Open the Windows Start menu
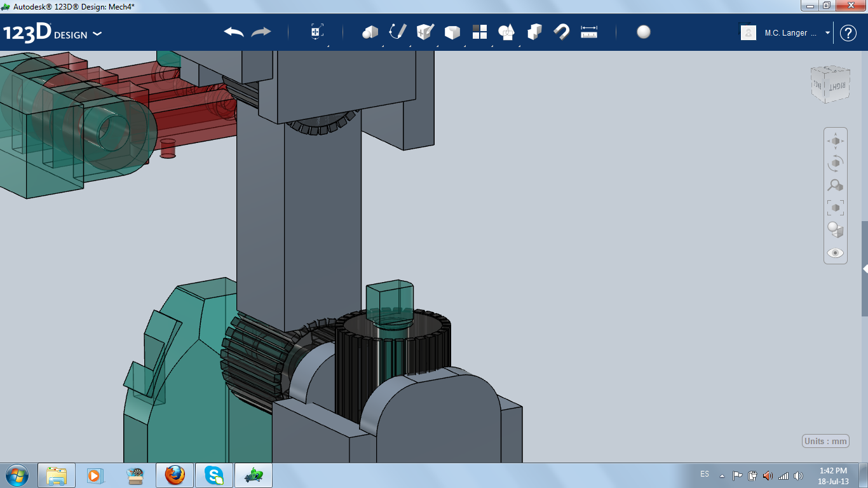The width and height of the screenshot is (868, 488). point(17,475)
